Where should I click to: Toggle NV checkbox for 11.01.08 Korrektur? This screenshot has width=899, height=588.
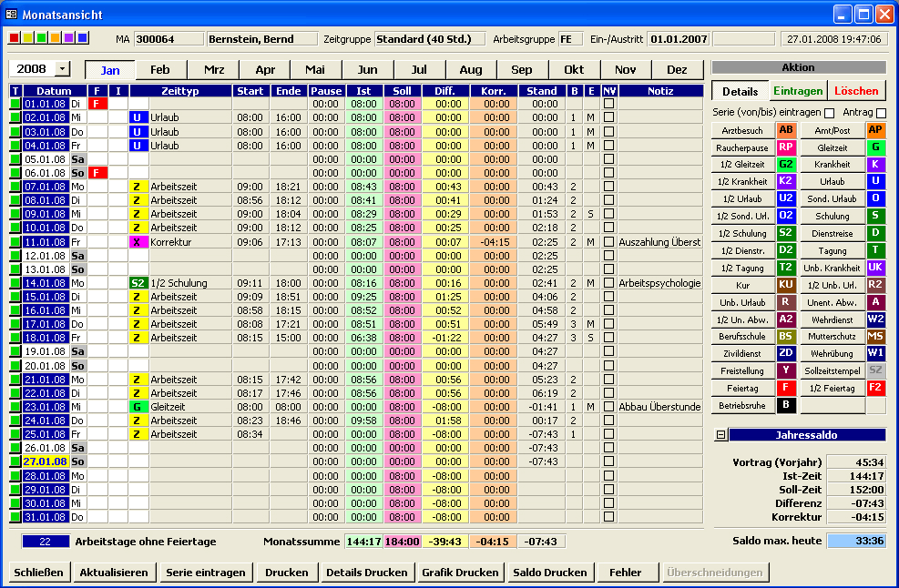(x=608, y=242)
